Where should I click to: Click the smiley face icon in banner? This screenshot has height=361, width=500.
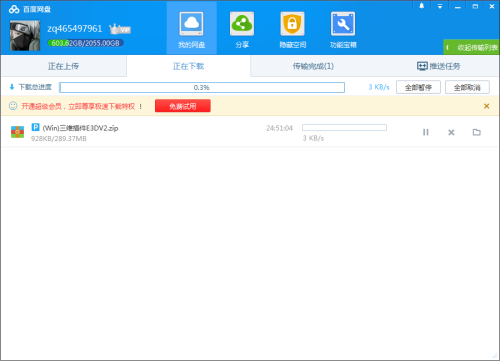13,106
